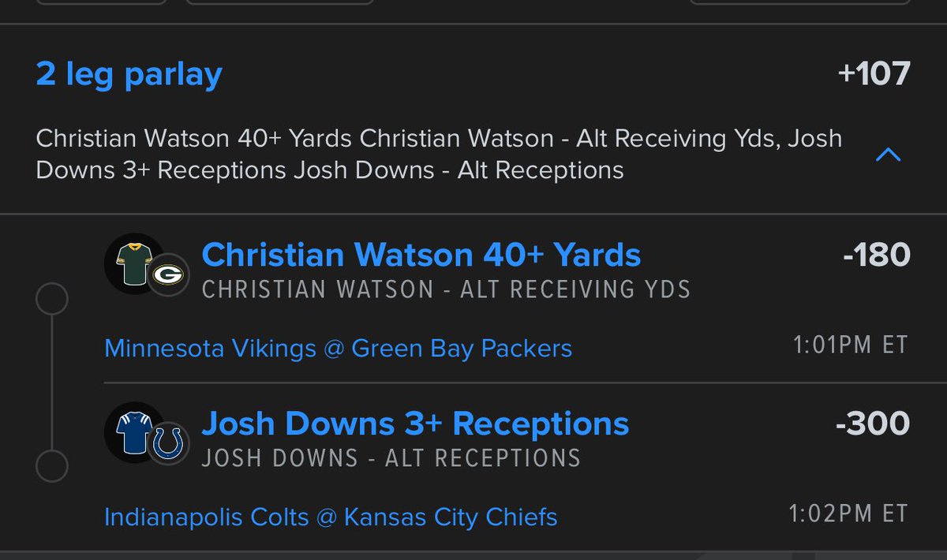Tap the 1:02PM ET start time
The width and height of the screenshot is (947, 560).
849,513
